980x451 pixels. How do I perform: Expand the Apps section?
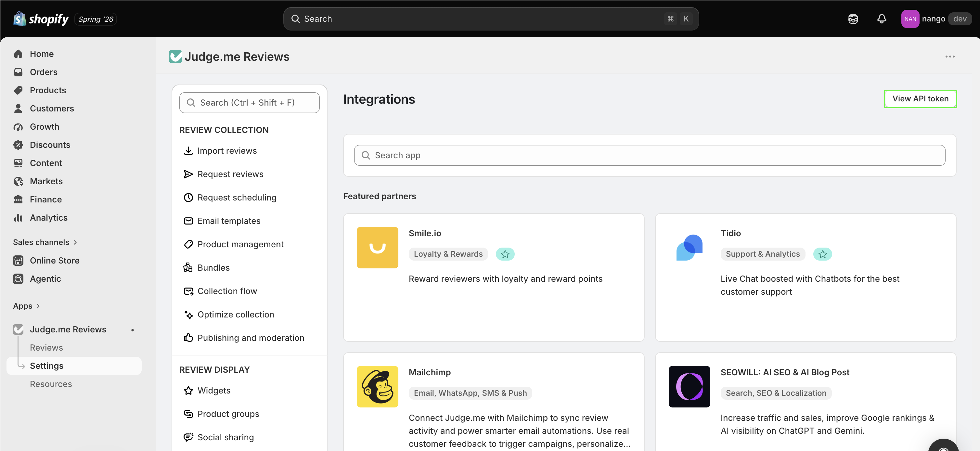click(x=26, y=306)
